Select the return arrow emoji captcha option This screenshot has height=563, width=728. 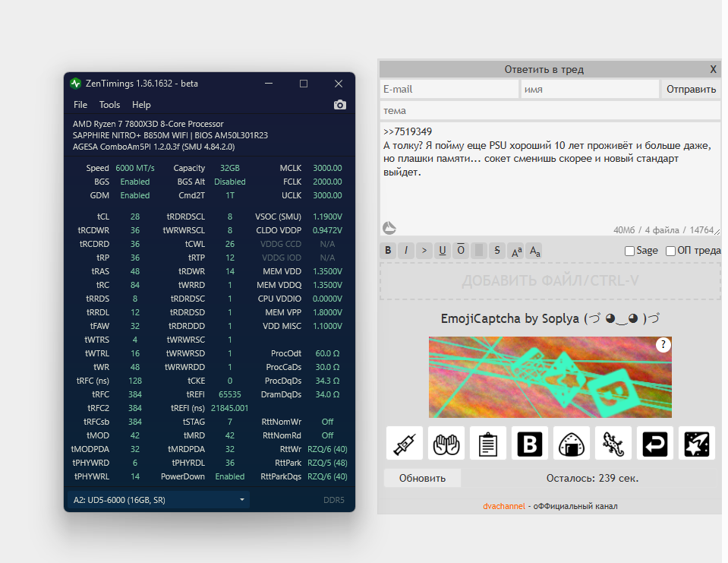(x=655, y=443)
